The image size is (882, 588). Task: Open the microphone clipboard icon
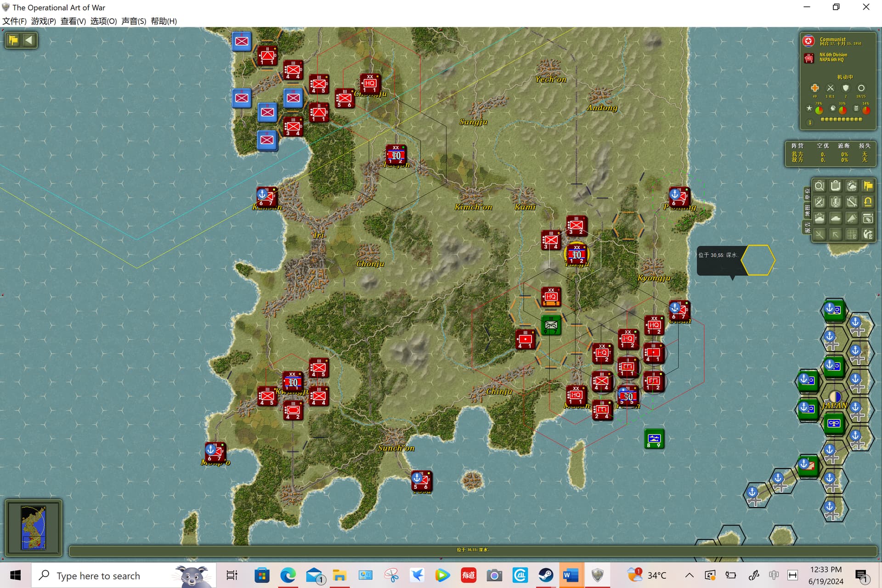pyautogui.click(x=836, y=202)
